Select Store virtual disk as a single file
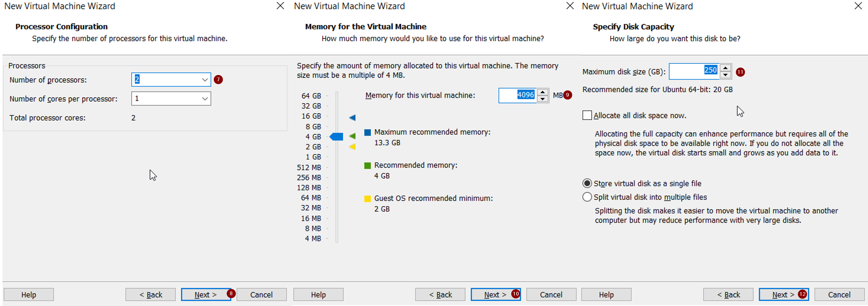 (587, 183)
